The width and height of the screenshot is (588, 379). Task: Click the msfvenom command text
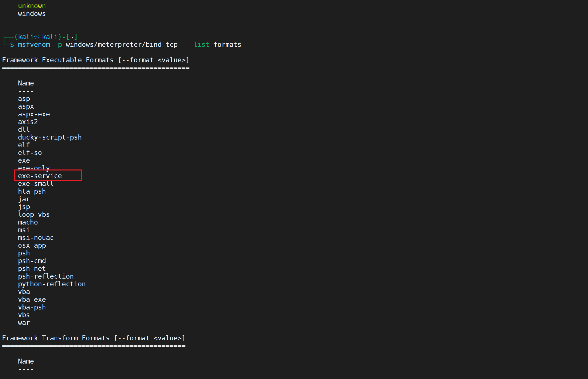[x=34, y=45]
